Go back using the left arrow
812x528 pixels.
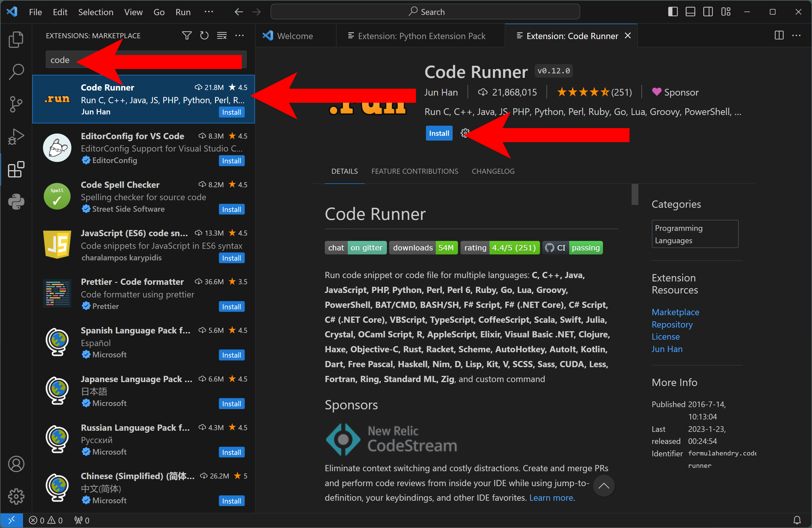point(239,12)
